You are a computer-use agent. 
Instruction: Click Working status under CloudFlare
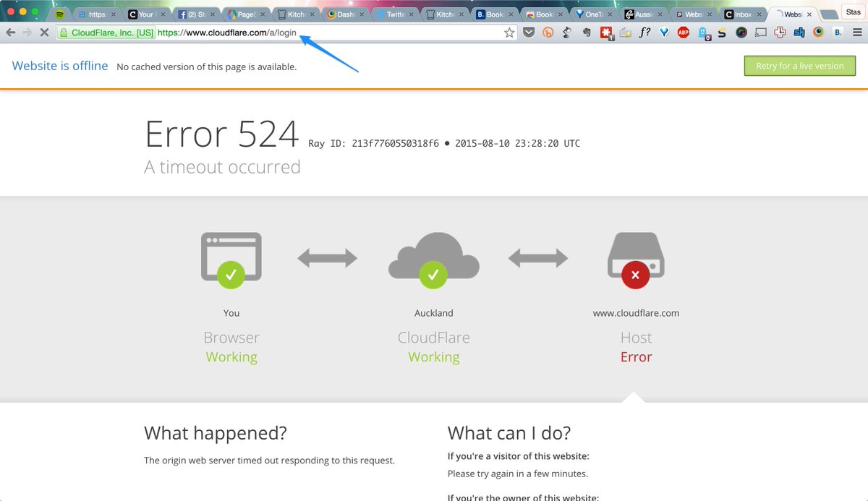click(434, 357)
